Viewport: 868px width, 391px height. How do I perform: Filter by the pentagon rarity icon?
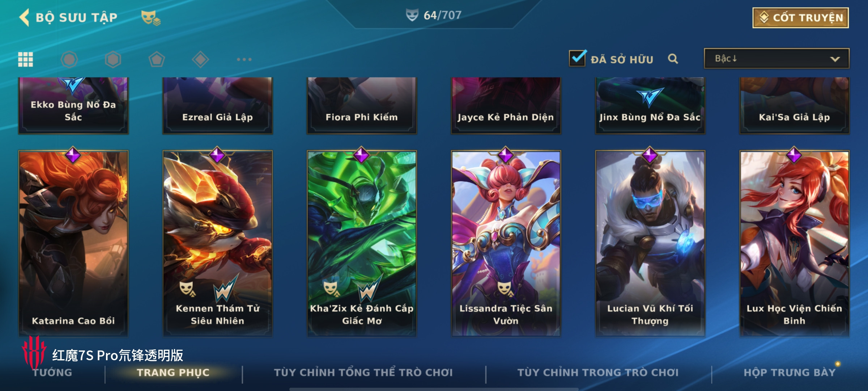pyautogui.click(x=157, y=59)
